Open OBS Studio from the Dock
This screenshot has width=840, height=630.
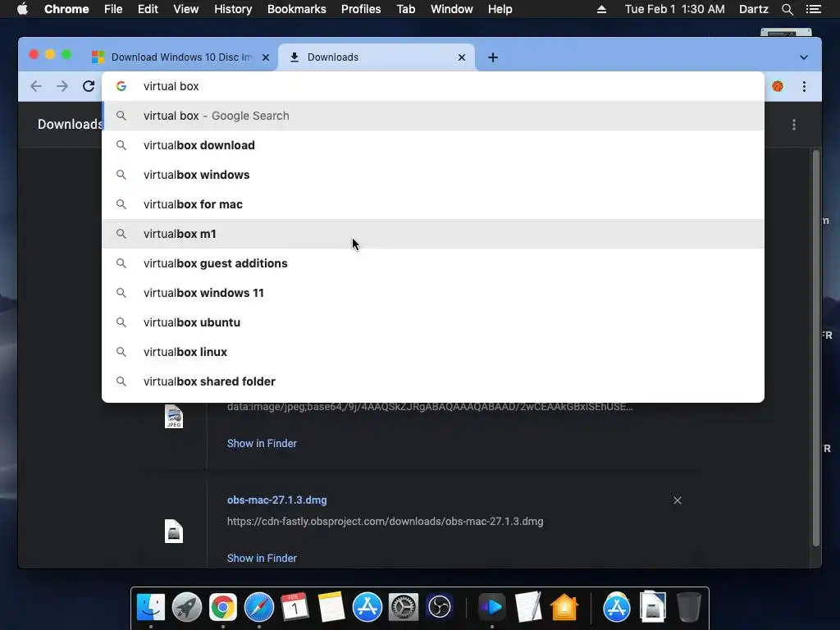point(440,607)
